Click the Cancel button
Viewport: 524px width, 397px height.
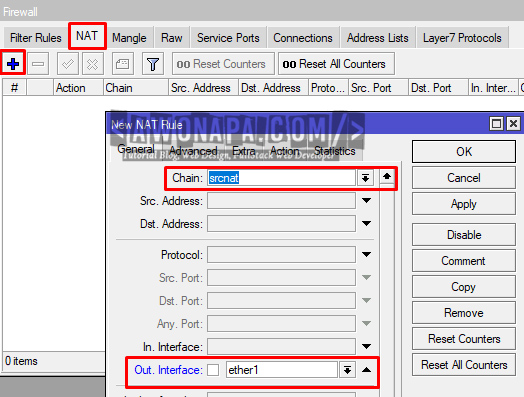coord(464,178)
